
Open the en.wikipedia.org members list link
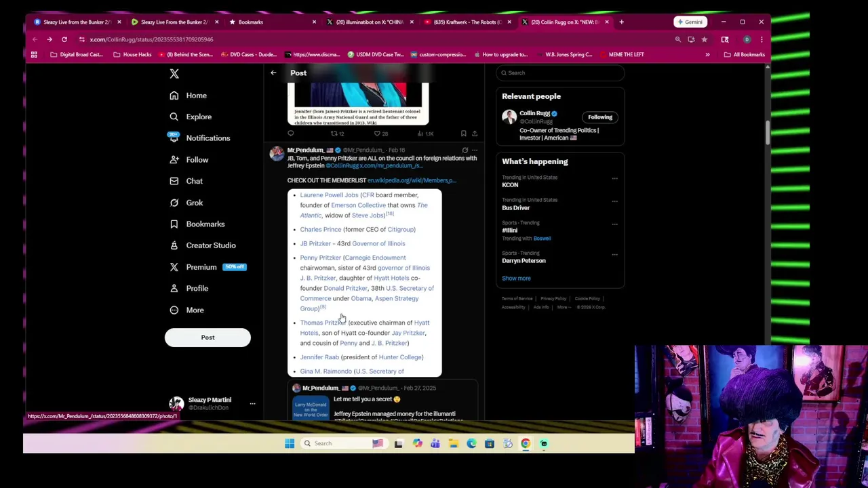click(412, 180)
